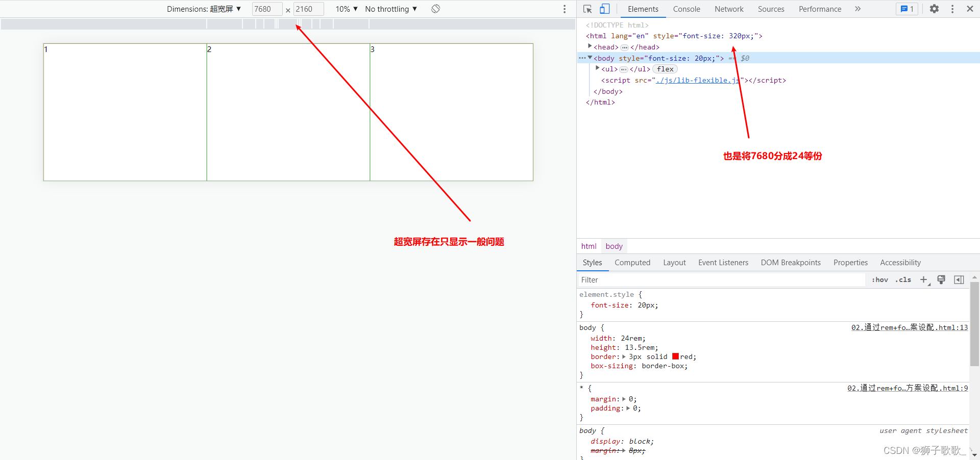The width and height of the screenshot is (980, 460).
Task: Select the Event Listeners sub-tab
Action: click(723, 263)
